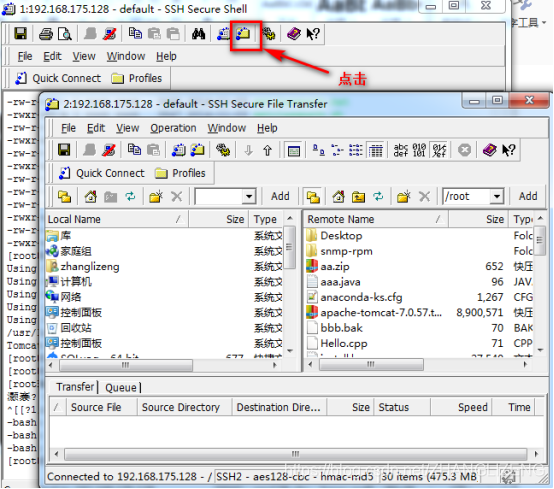The image size is (554, 489).
Task: Click the Help book icon in Secure Shell toolbar
Action: 294,34
